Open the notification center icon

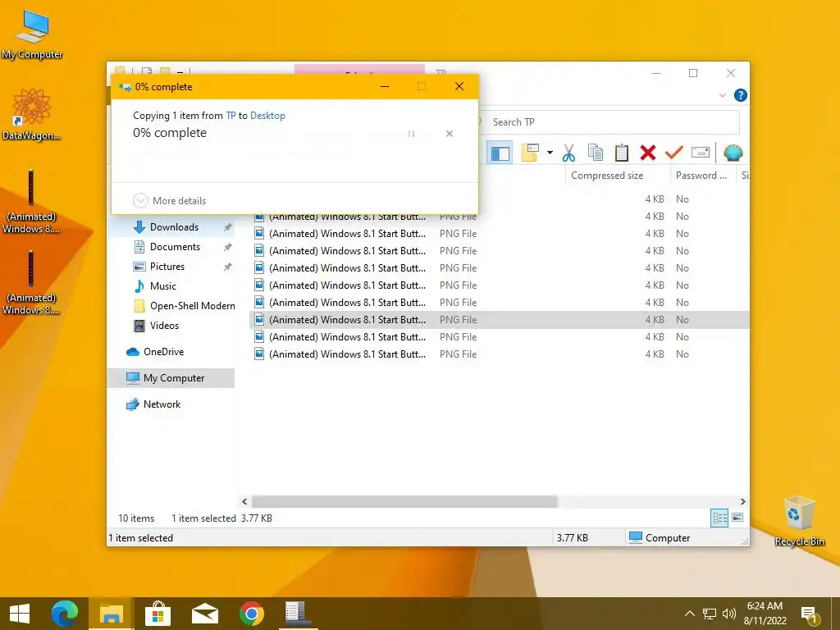tap(810, 615)
